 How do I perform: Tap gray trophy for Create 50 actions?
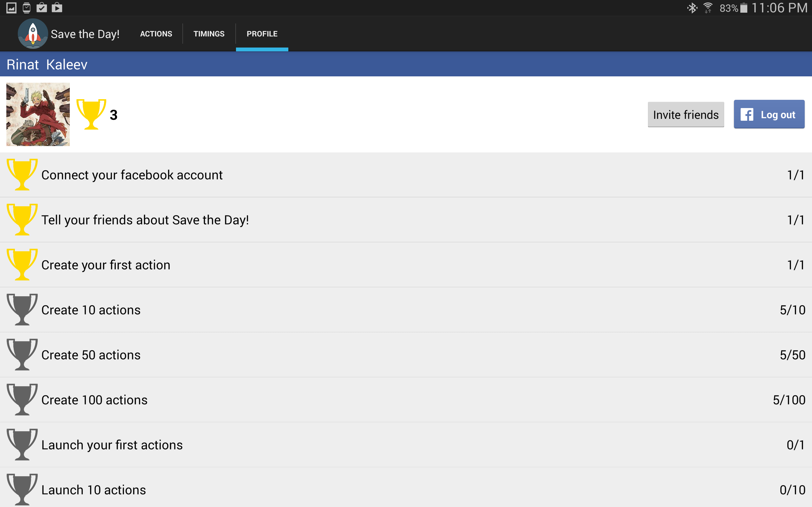22,354
